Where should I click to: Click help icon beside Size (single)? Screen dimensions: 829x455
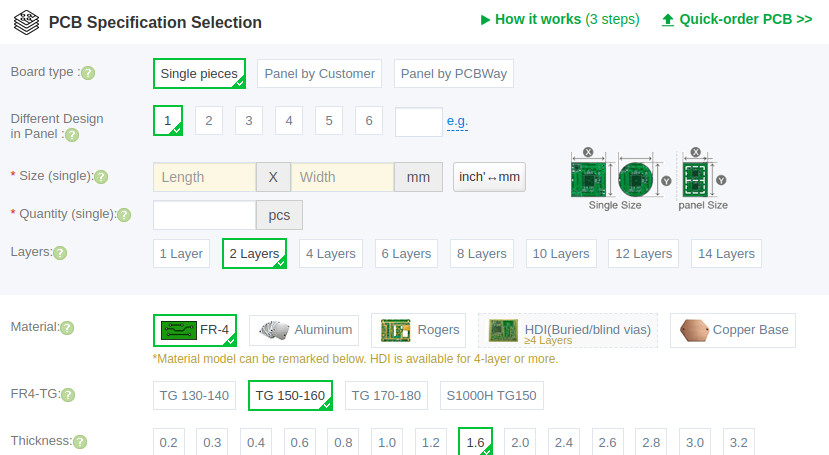[x=101, y=177]
